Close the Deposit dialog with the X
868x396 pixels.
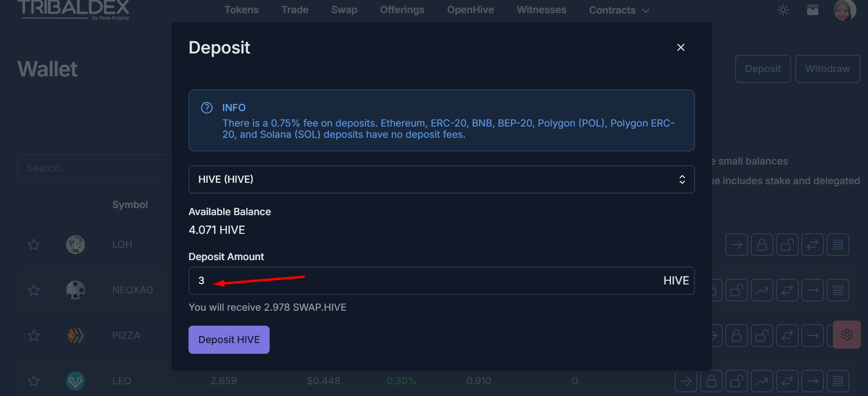pyautogui.click(x=681, y=47)
